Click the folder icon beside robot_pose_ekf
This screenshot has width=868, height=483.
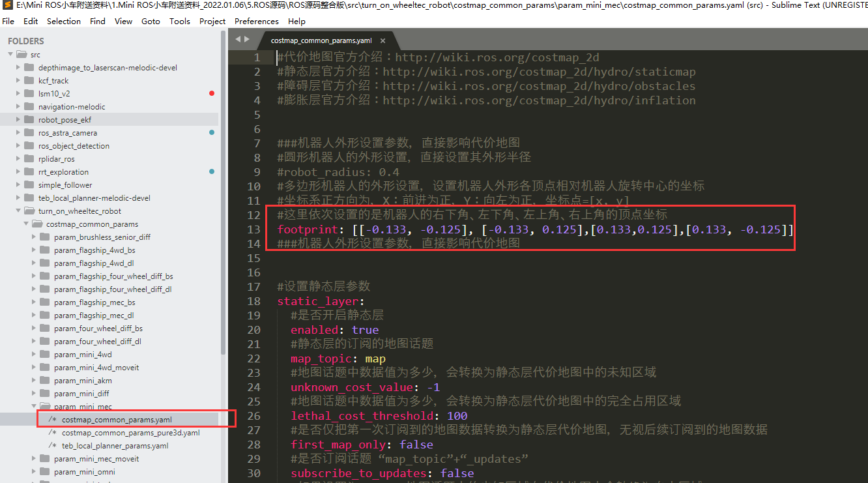point(29,120)
